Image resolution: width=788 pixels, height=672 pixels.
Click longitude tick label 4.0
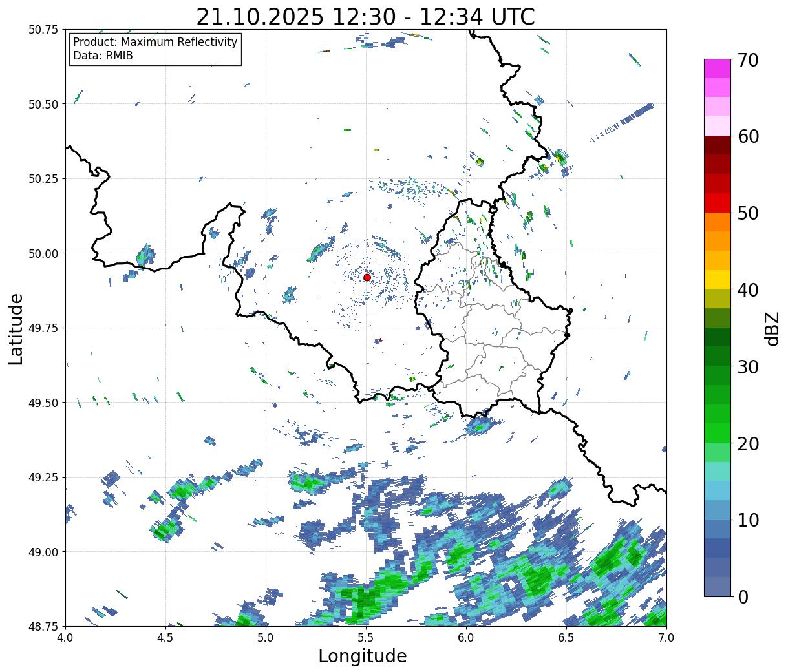(x=65, y=638)
